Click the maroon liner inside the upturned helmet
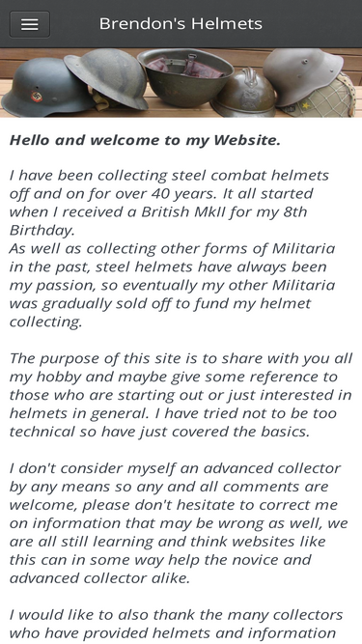The height and width of the screenshot is (644, 362). 186,68
